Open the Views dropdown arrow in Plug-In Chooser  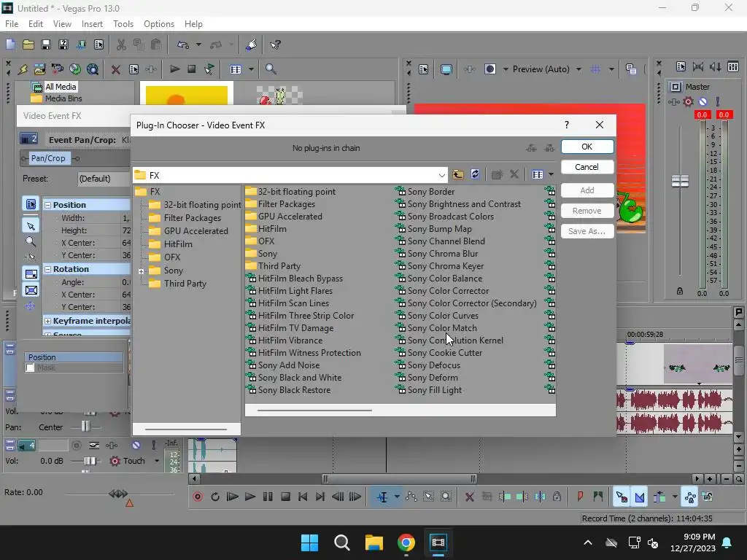pyautogui.click(x=551, y=174)
